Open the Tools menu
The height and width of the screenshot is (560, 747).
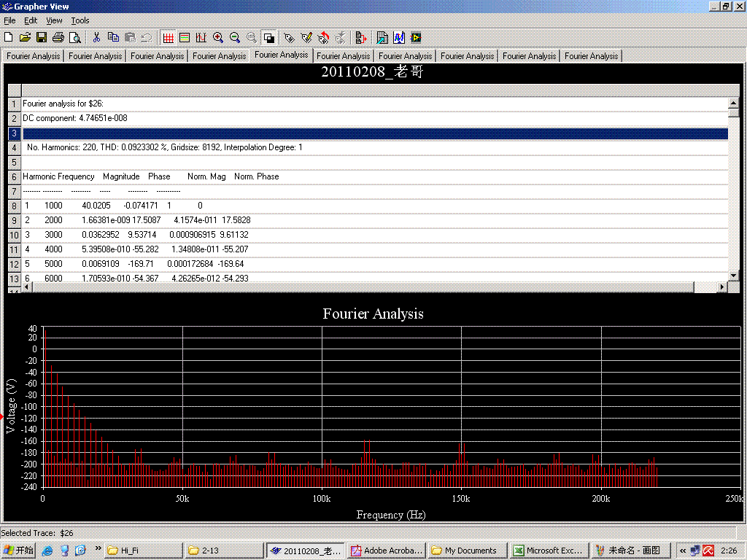pos(80,20)
